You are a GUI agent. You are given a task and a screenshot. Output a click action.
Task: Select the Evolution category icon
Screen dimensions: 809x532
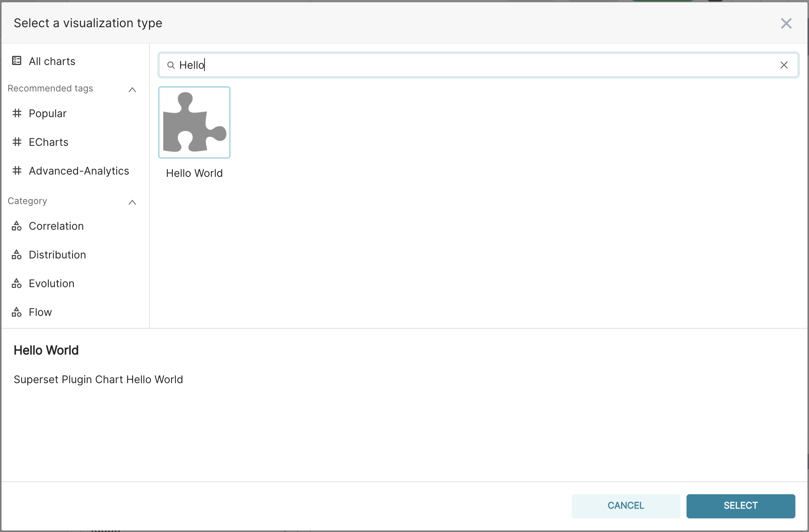click(x=17, y=283)
